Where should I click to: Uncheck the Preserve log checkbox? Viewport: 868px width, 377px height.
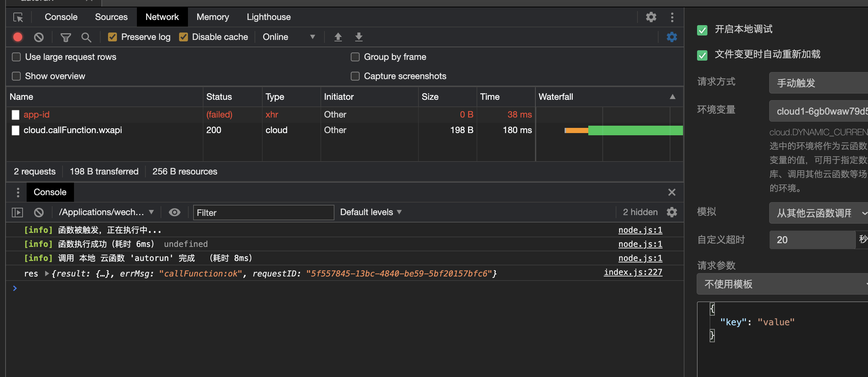(112, 37)
